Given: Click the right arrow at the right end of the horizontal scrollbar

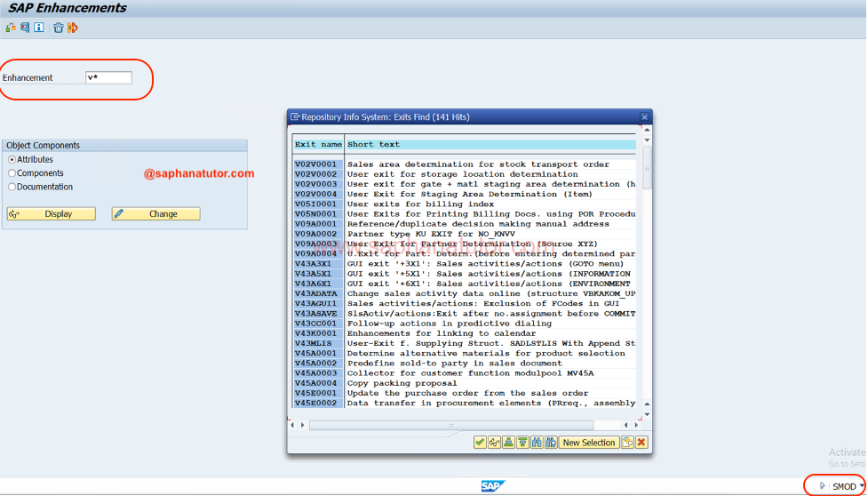Looking at the screenshot, I should click(635, 425).
